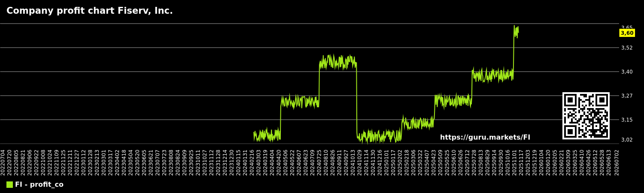Screen dimensions: 644x193
Task: Click the chart title 'Company profit chart Fiserv, Inc.'
Action: [89, 11]
